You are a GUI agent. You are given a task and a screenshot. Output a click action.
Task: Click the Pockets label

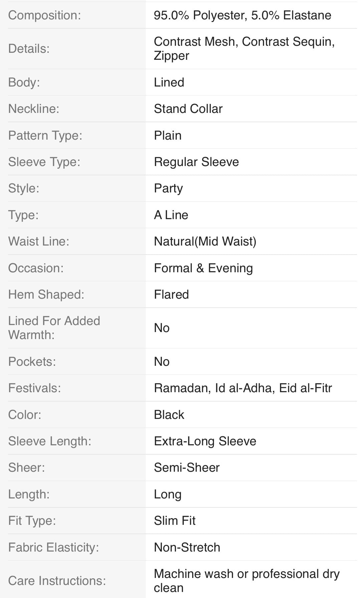coord(32,362)
